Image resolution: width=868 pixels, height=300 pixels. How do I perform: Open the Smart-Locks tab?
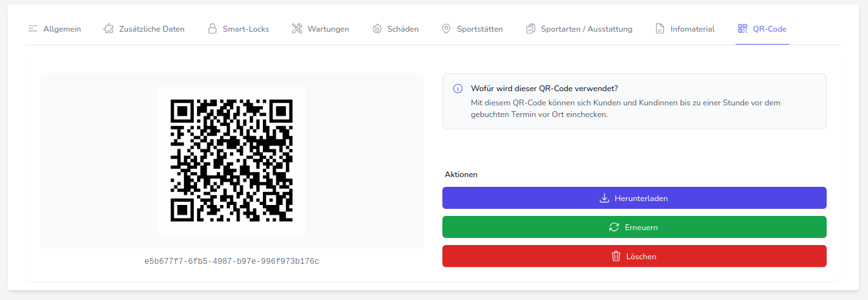[245, 29]
